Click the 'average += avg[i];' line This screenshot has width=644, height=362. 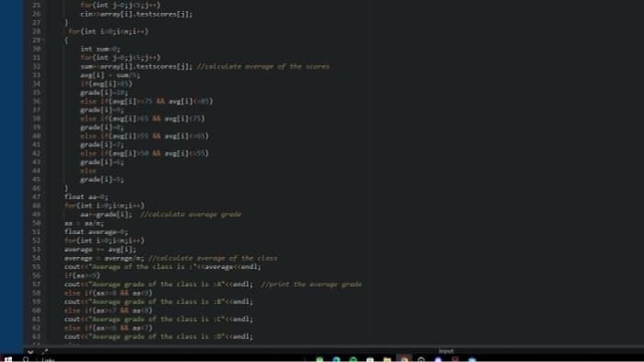[x=99, y=250]
